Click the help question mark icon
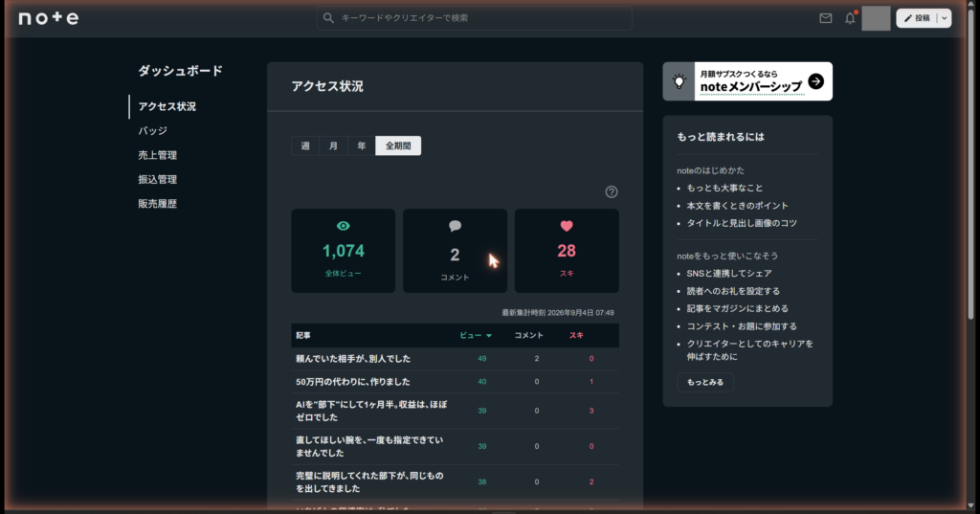 click(x=612, y=192)
